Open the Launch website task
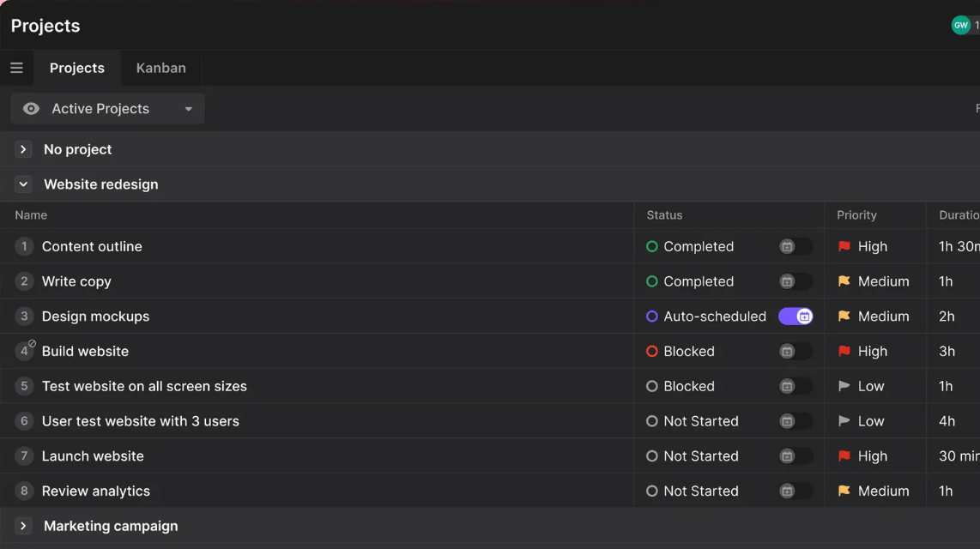This screenshot has height=549, width=980. 93,456
